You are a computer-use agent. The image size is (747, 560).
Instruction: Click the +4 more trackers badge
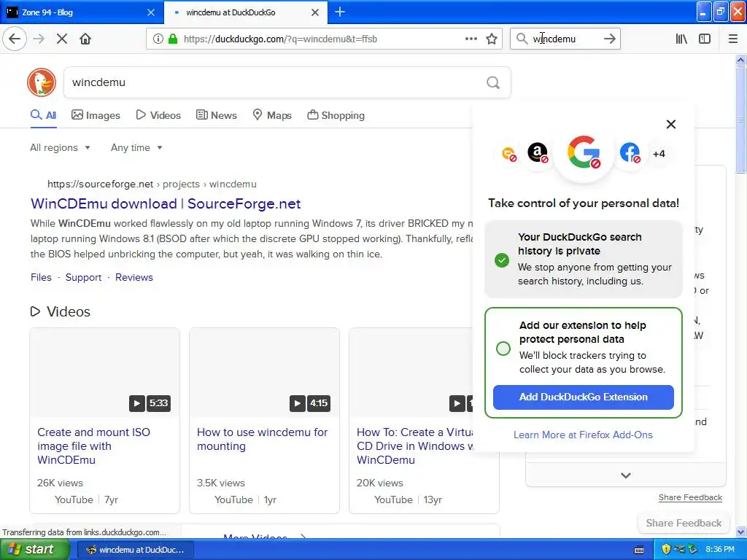(x=659, y=153)
